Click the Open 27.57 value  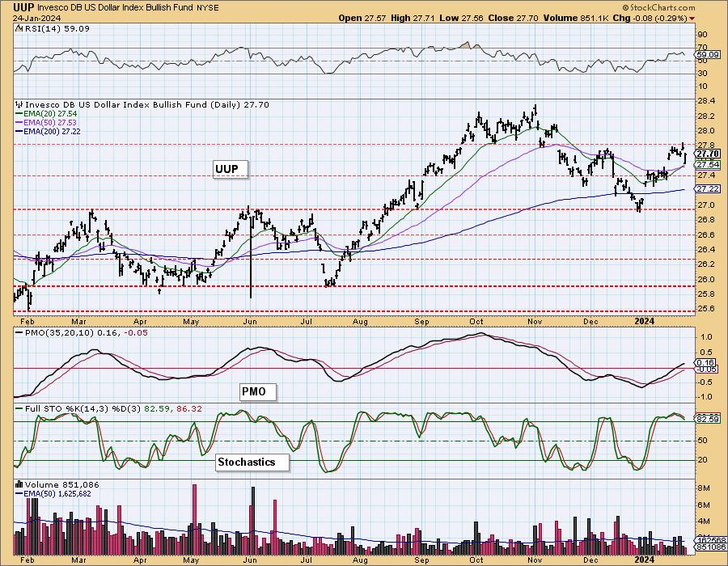(x=362, y=18)
